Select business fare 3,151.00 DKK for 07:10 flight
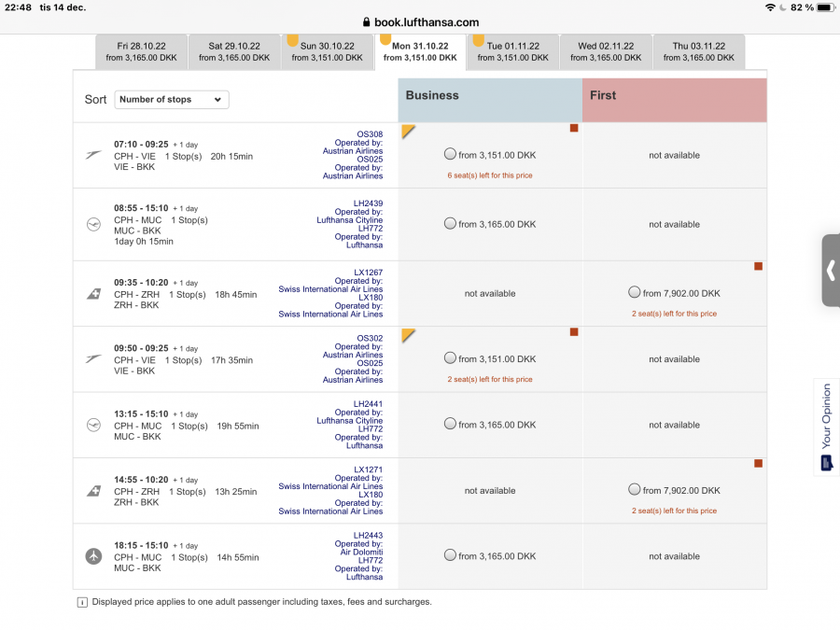 450,155
